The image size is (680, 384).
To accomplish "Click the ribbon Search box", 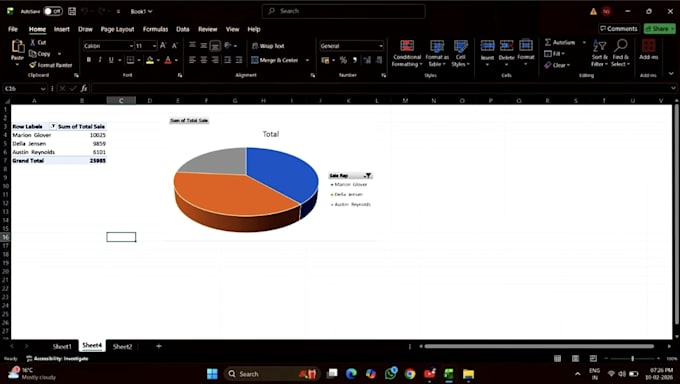I will pyautogui.click(x=343, y=11).
